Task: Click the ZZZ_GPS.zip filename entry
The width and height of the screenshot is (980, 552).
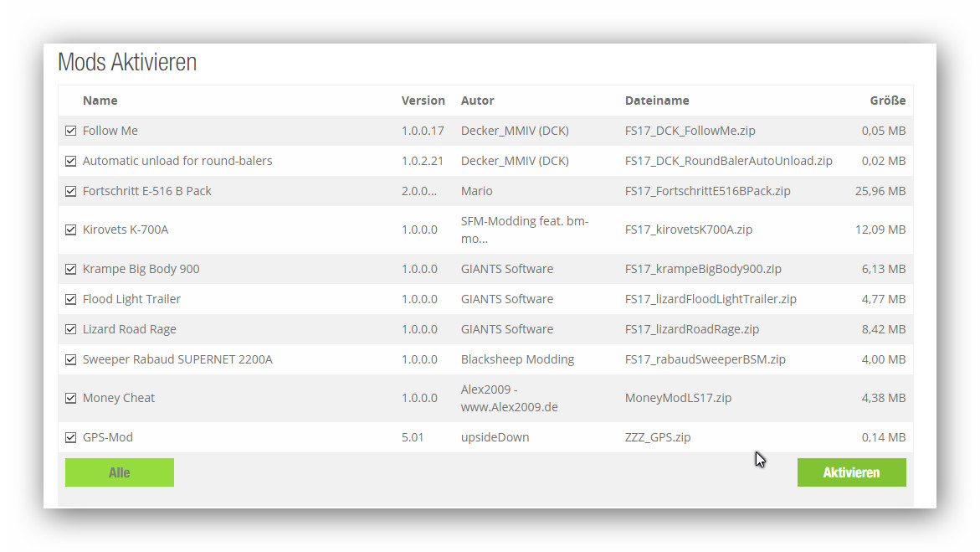Action: point(658,437)
